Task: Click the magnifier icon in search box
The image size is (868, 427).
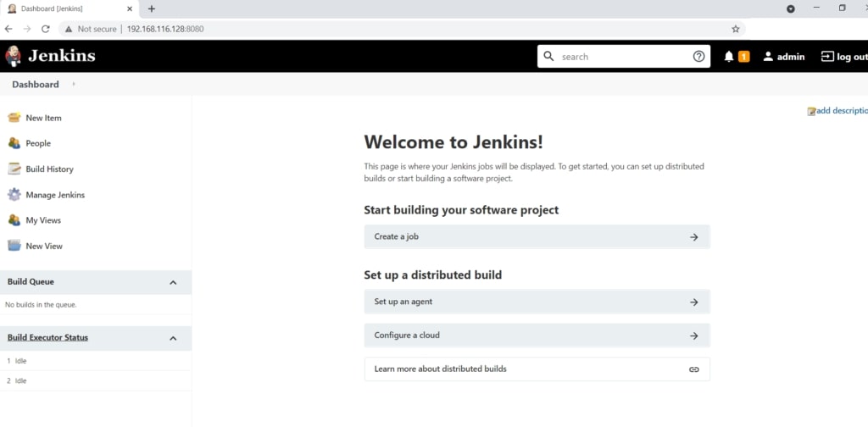Action: [x=548, y=57]
